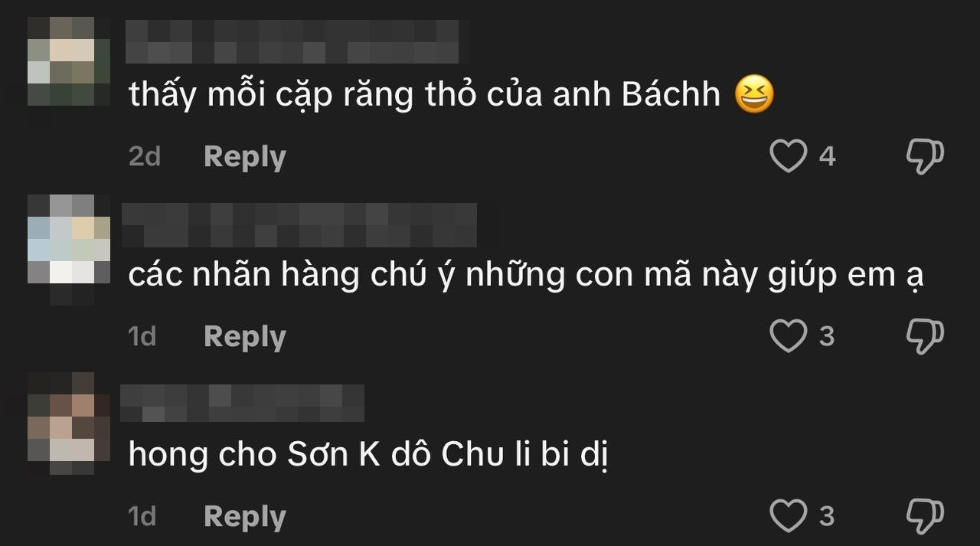
Task: Click the 2d timestamp on the first comment
Action: (x=145, y=156)
